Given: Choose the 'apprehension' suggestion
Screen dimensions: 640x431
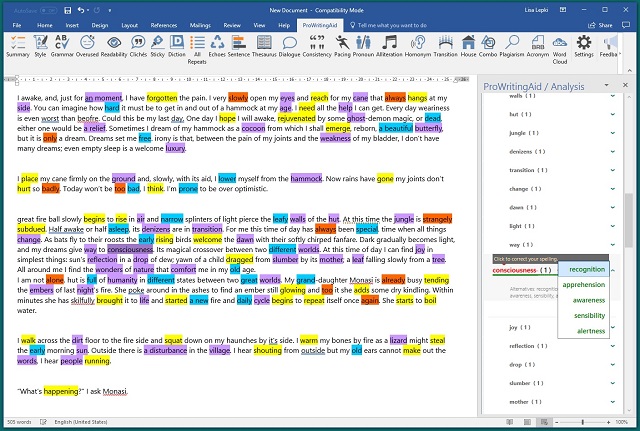Looking at the screenshot, I should 584,284.
